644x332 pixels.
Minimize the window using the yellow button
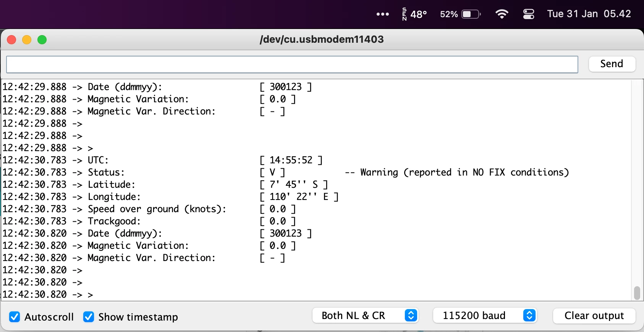pyautogui.click(x=27, y=40)
